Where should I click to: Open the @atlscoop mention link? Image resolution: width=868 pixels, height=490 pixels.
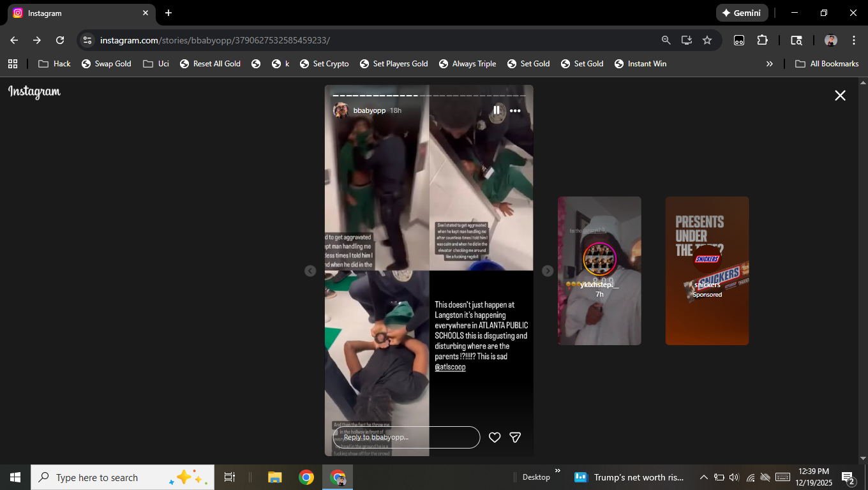(x=450, y=367)
